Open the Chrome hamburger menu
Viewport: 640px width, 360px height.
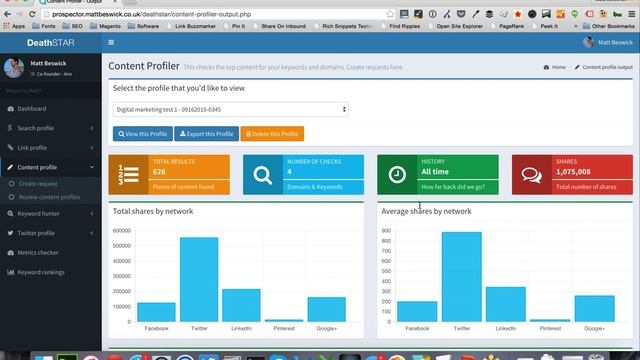631,14
